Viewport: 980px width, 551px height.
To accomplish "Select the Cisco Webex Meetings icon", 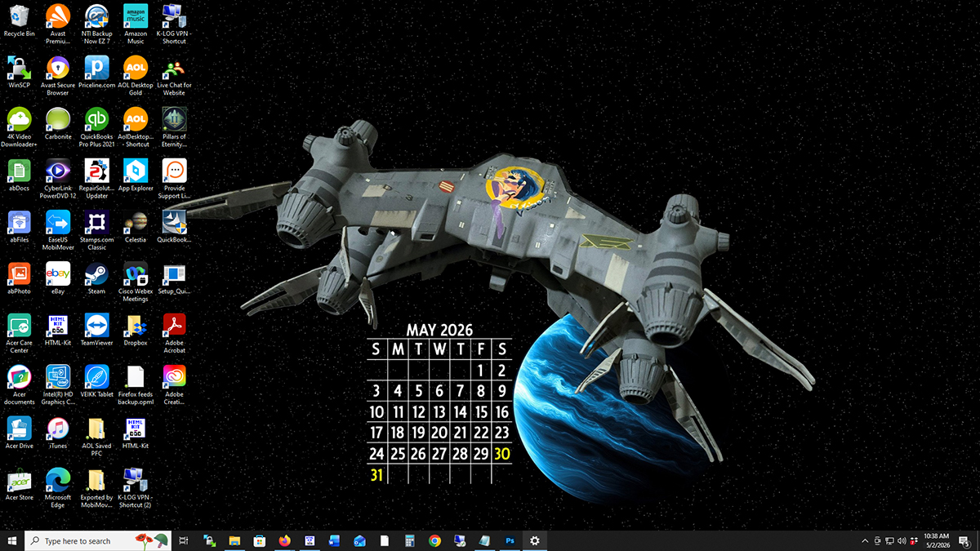I will [136, 281].
